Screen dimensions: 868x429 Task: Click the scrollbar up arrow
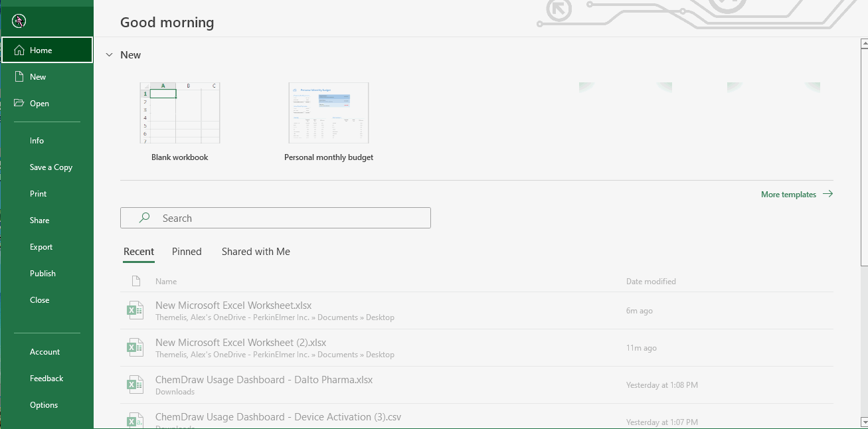pos(863,44)
